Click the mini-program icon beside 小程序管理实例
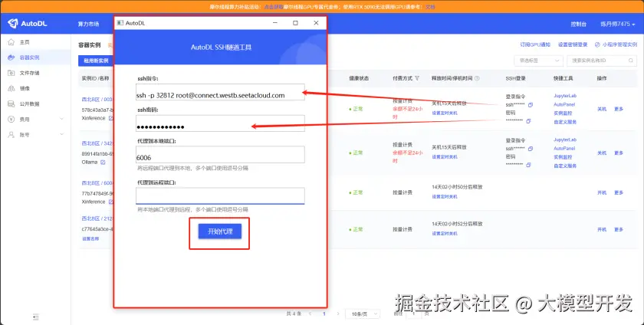The height and width of the screenshot is (325, 644). tap(597, 44)
